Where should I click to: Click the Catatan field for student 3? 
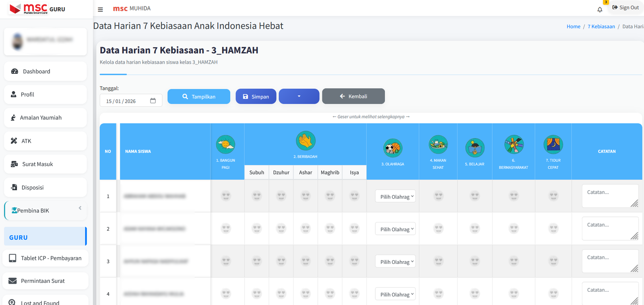point(610,261)
